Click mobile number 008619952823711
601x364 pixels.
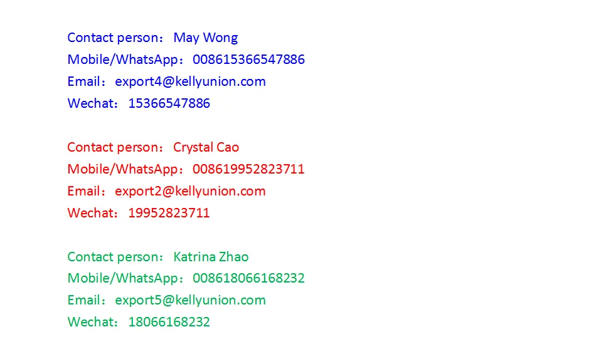(x=248, y=169)
